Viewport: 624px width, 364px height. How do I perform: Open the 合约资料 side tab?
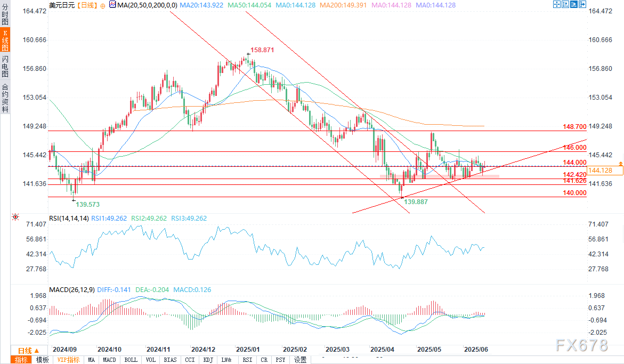click(5, 98)
